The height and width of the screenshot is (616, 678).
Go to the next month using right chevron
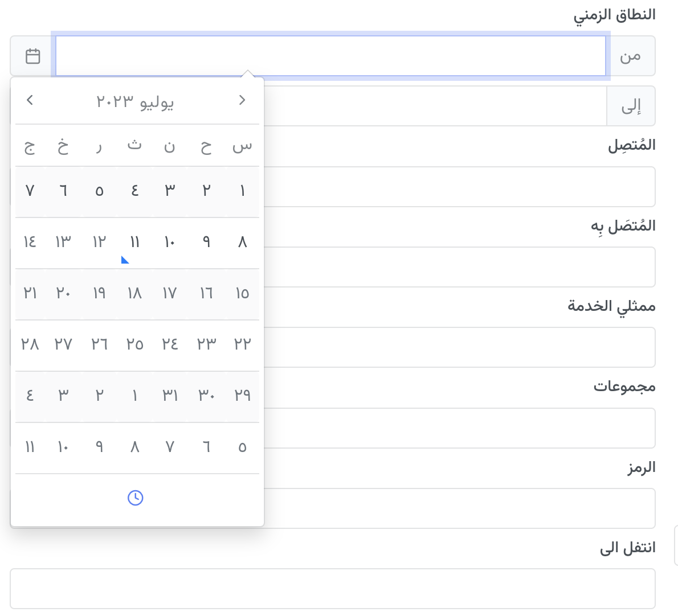tap(242, 100)
